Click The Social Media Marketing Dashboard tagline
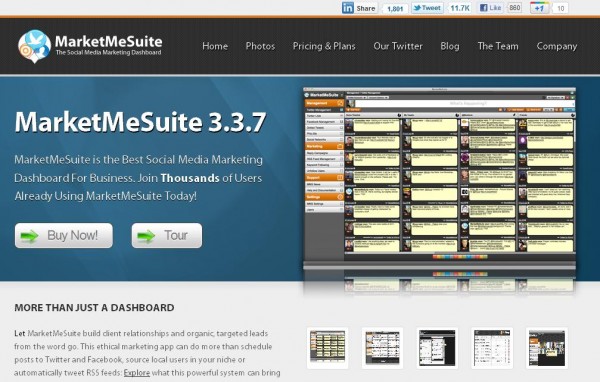Viewport: 600px width, 382px height. pos(109,52)
